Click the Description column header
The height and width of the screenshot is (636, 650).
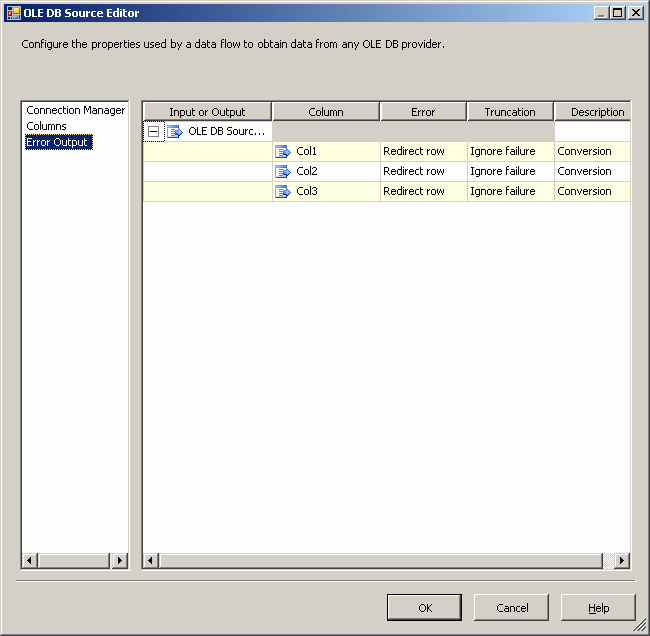pyautogui.click(x=593, y=112)
